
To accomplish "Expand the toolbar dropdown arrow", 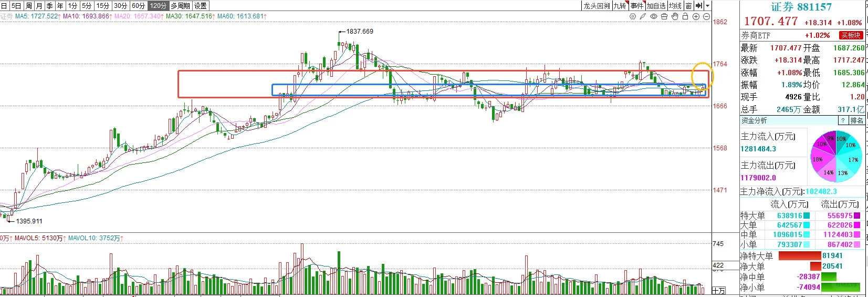I will [708, 6].
